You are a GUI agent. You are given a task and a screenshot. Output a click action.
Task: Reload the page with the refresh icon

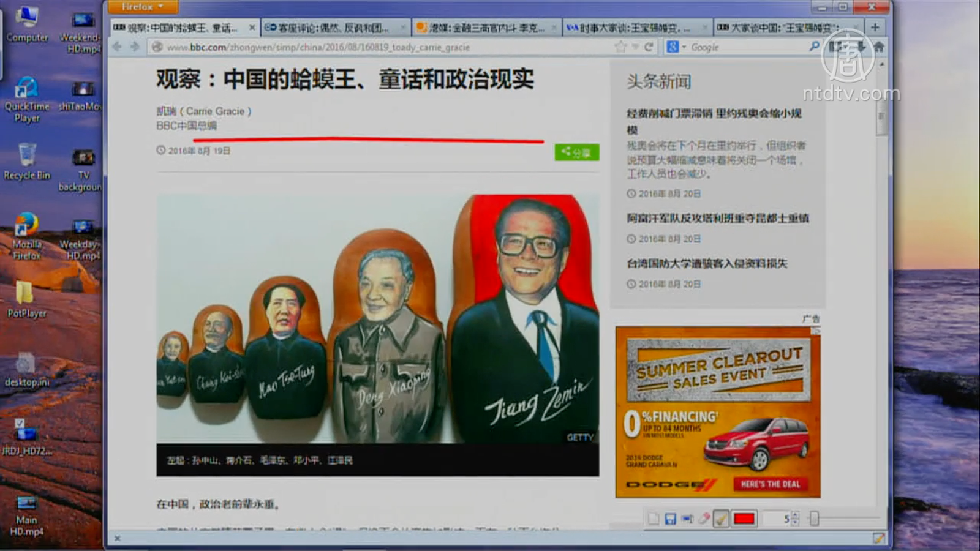pos(649,47)
